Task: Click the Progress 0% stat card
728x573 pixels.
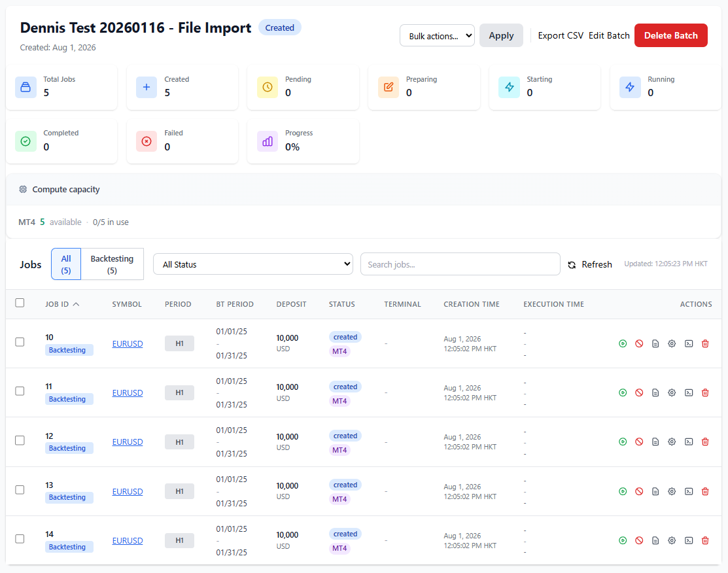Action: click(x=303, y=141)
